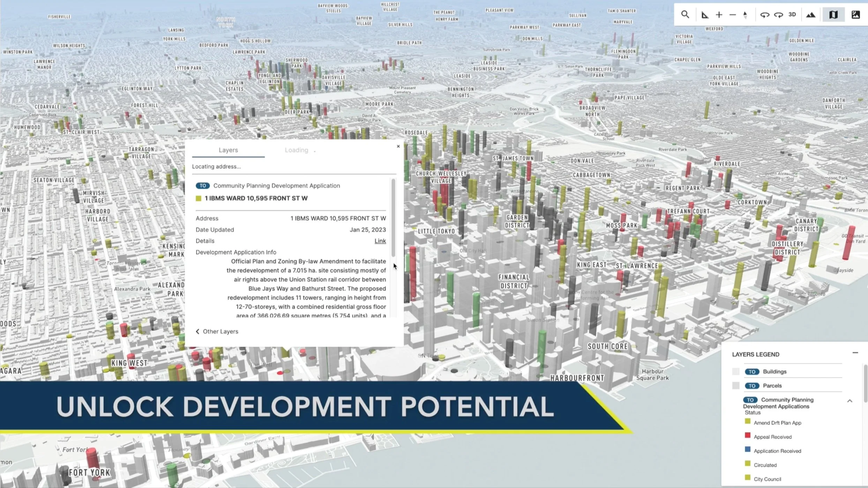Toggle Parcels layer checkbox

[736, 385]
